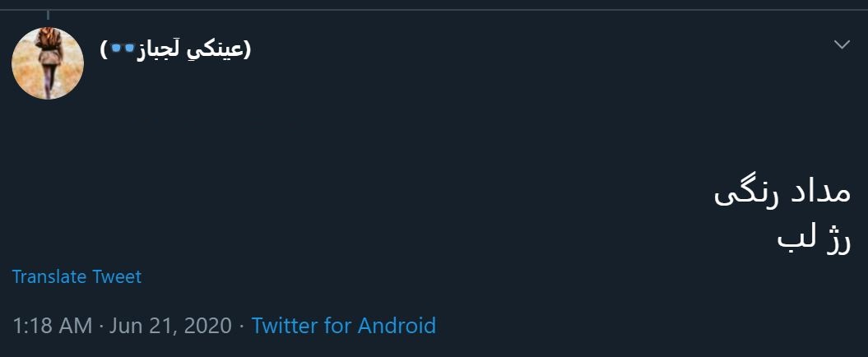
Task: Click the Jun 21, 2020 date
Action: coord(170,326)
